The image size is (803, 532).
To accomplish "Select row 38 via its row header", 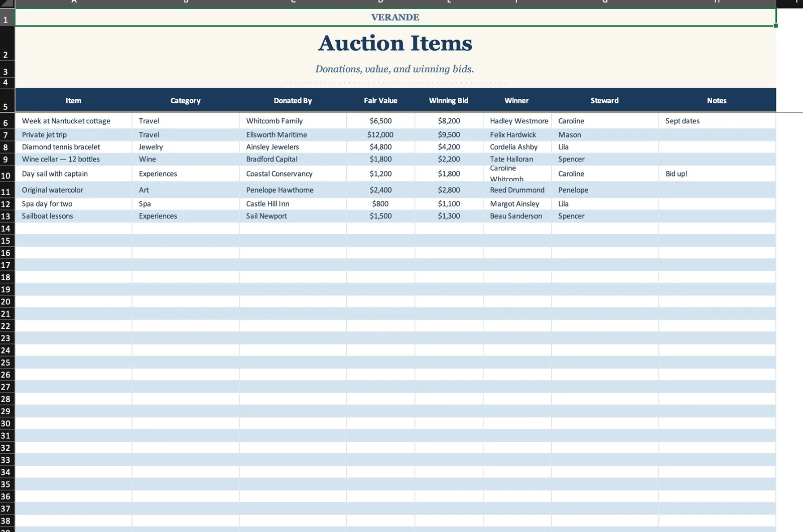I will click(7, 520).
